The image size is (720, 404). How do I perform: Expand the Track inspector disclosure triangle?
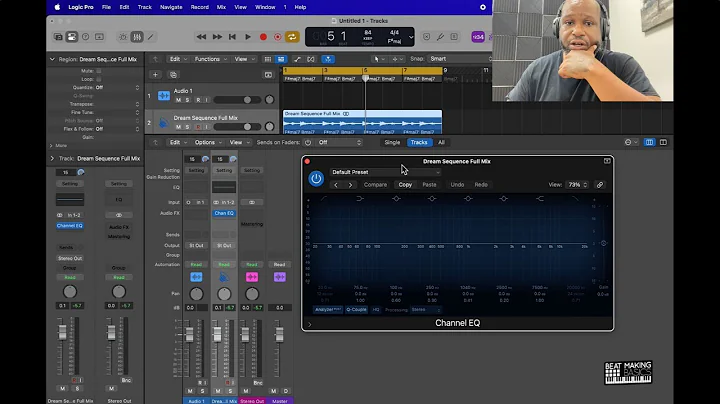(52, 158)
